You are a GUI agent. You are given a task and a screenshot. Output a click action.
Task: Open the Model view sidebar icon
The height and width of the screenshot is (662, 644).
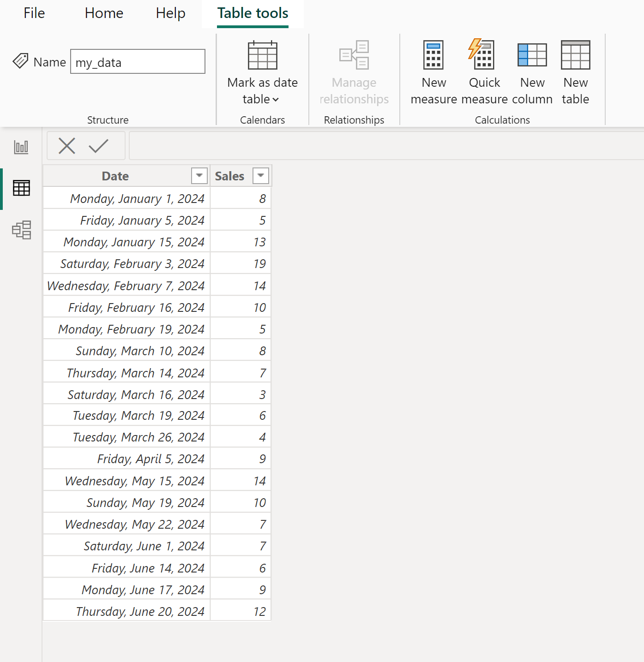21,230
